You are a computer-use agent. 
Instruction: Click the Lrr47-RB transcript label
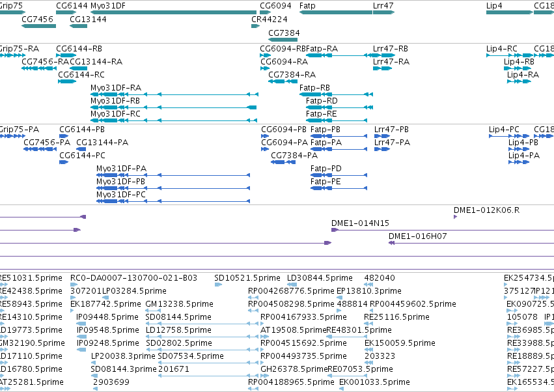pos(391,48)
